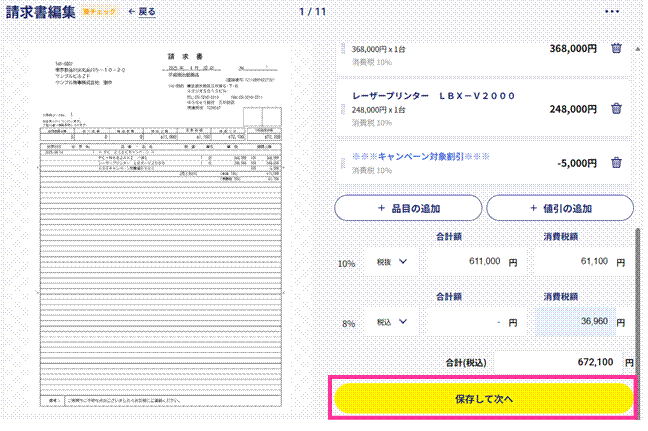
Task: Click the 請求書編集 page title
Action: pos(41,12)
